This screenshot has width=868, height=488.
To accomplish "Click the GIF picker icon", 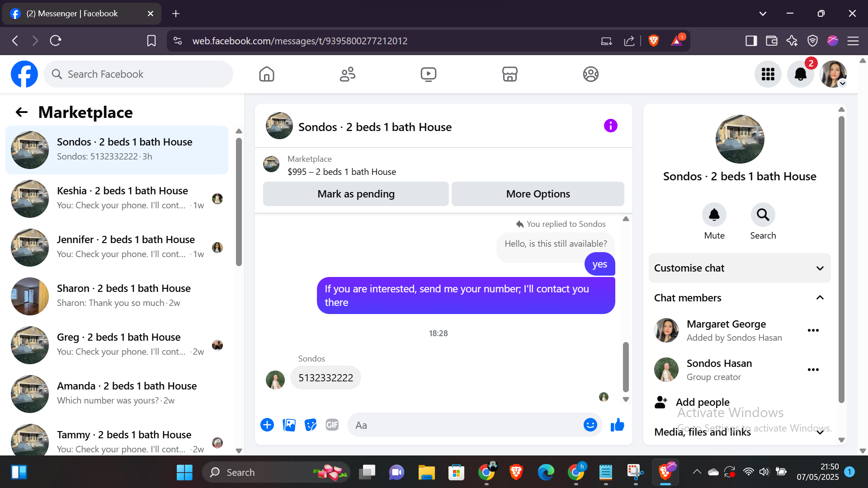I will click(332, 425).
